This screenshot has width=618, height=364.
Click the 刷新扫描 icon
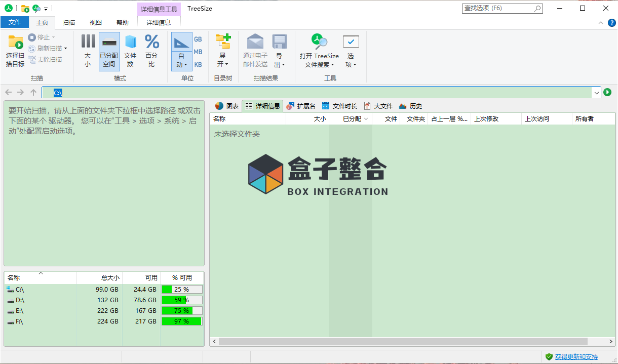pos(32,48)
